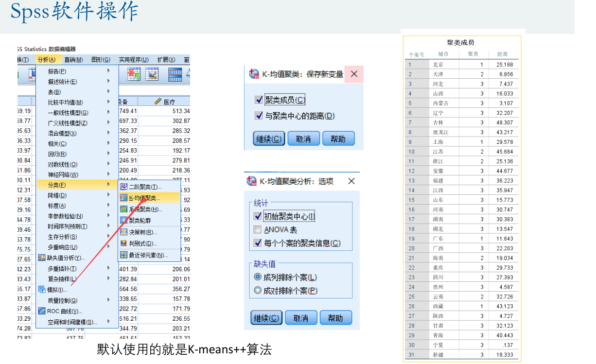Click the 聚类轮廓 plus icon
The height and width of the screenshot is (364, 596).
click(x=123, y=220)
